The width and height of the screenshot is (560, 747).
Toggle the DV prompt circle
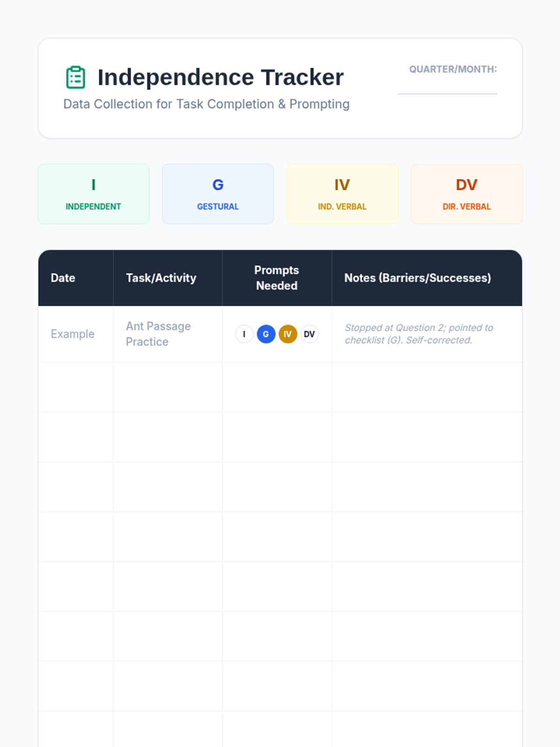point(309,334)
